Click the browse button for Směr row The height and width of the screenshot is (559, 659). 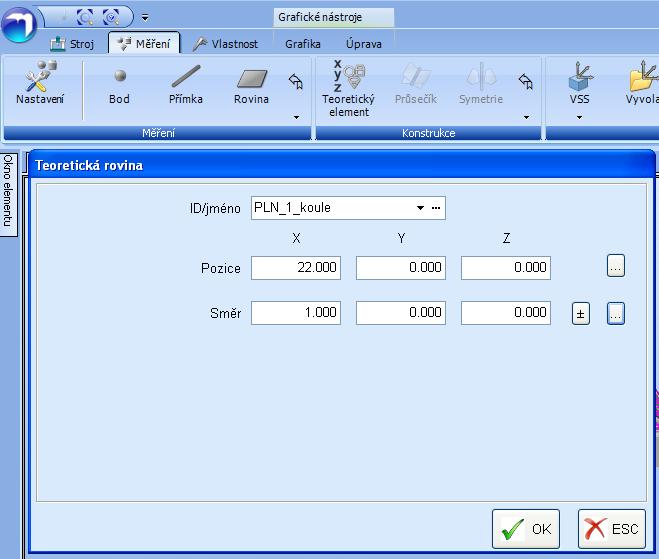pos(616,313)
